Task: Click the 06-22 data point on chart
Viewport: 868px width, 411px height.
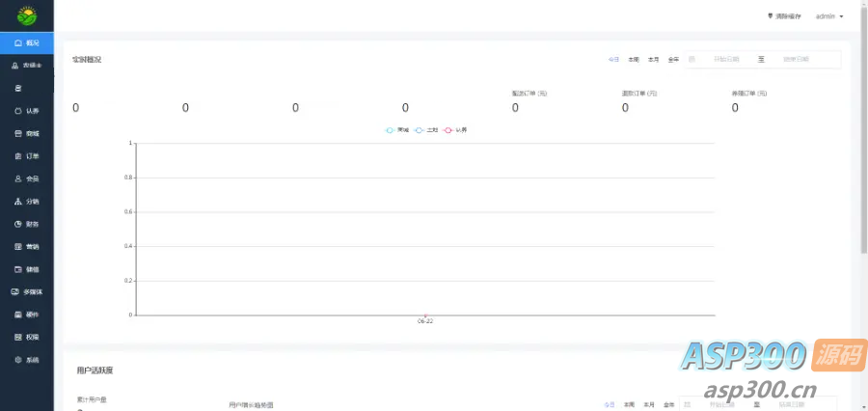Action: coord(425,315)
